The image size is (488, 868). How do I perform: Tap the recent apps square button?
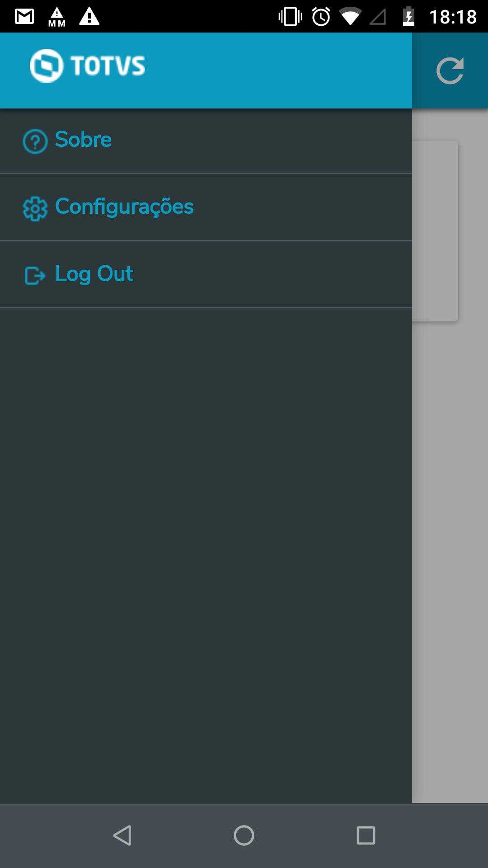[x=366, y=835]
